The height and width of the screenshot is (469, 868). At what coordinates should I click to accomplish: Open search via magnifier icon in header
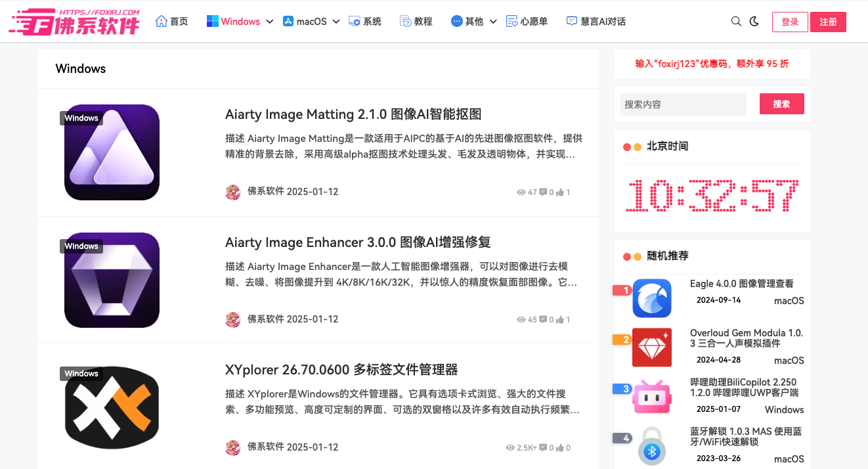point(736,21)
